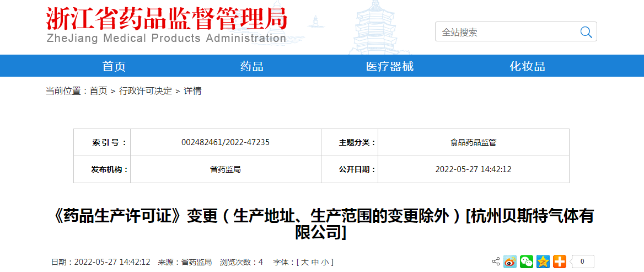
Task: Click the 来源：省药监局 source text
Action: (185, 262)
